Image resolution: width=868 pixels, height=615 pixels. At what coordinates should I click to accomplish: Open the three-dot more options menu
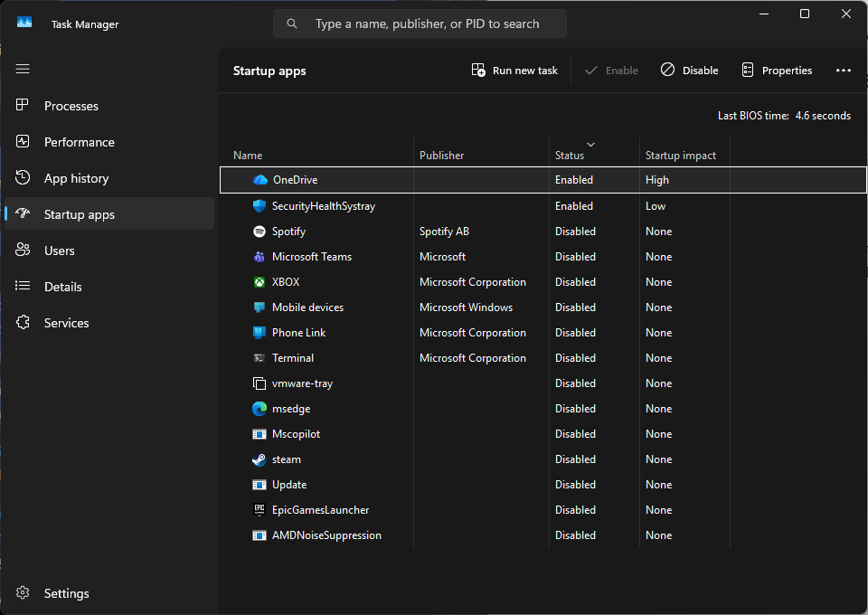(x=843, y=71)
